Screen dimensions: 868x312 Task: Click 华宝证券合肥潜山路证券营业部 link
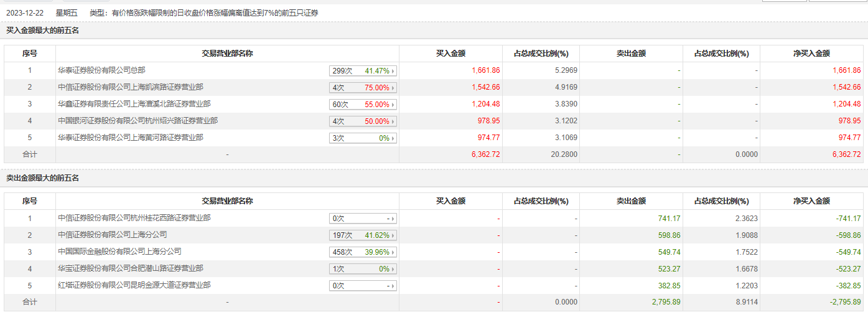tap(130, 268)
